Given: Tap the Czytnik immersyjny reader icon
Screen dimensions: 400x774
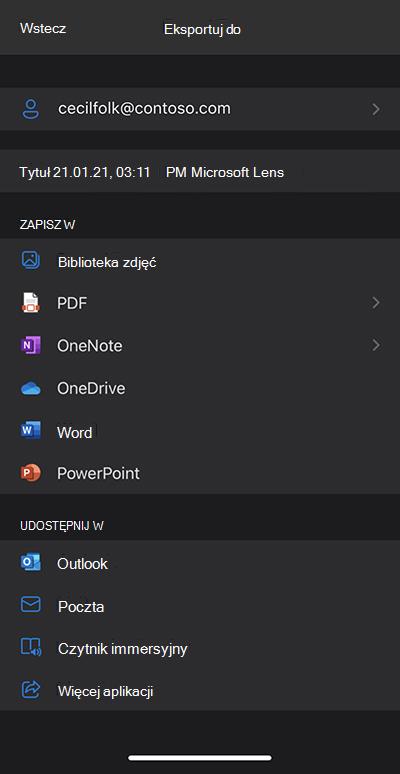Looking at the screenshot, I should click(31, 648).
